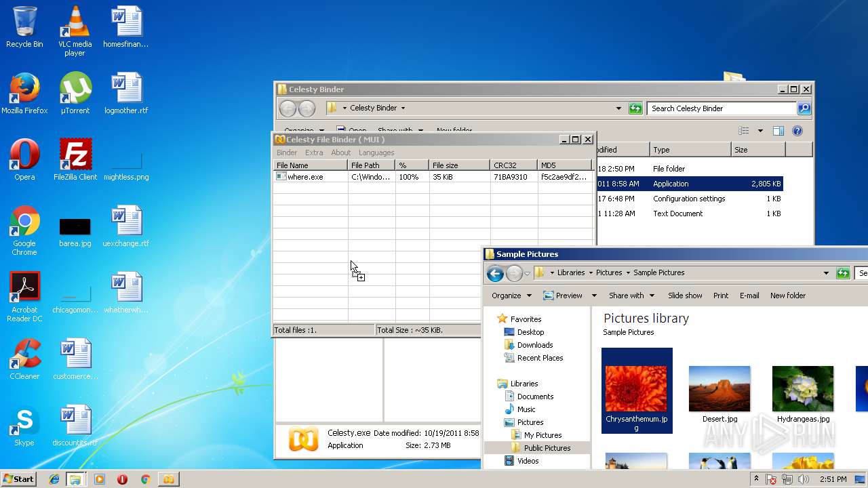This screenshot has width=868, height=488.
Task: Select where.exe row in file binder
Action: pyautogui.click(x=433, y=177)
